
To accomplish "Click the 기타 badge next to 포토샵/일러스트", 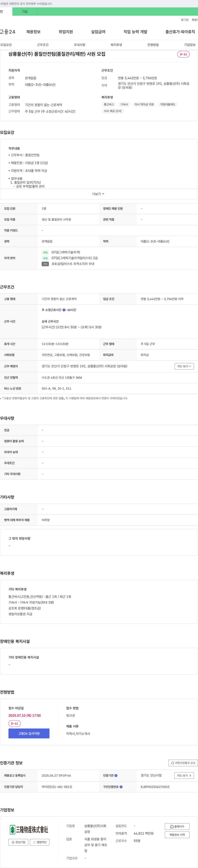I will (45, 264).
